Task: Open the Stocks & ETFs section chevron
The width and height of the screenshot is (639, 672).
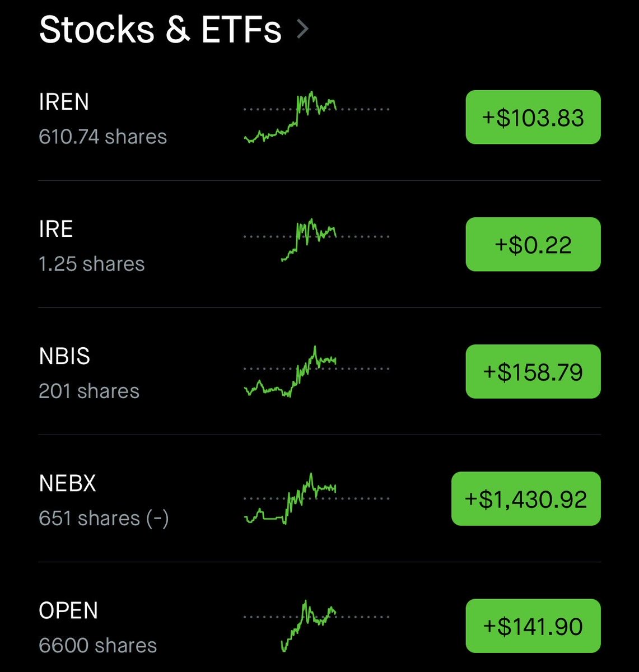Action: pos(302,29)
